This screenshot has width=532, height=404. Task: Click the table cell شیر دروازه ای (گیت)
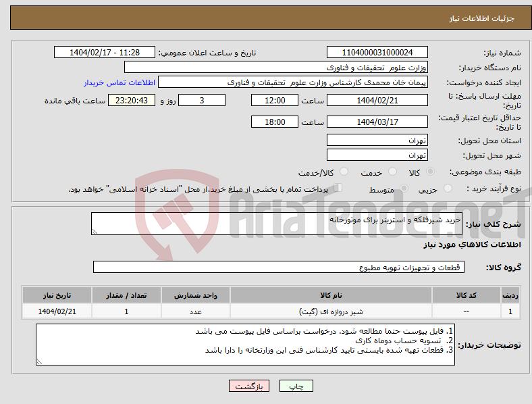tap(331, 311)
